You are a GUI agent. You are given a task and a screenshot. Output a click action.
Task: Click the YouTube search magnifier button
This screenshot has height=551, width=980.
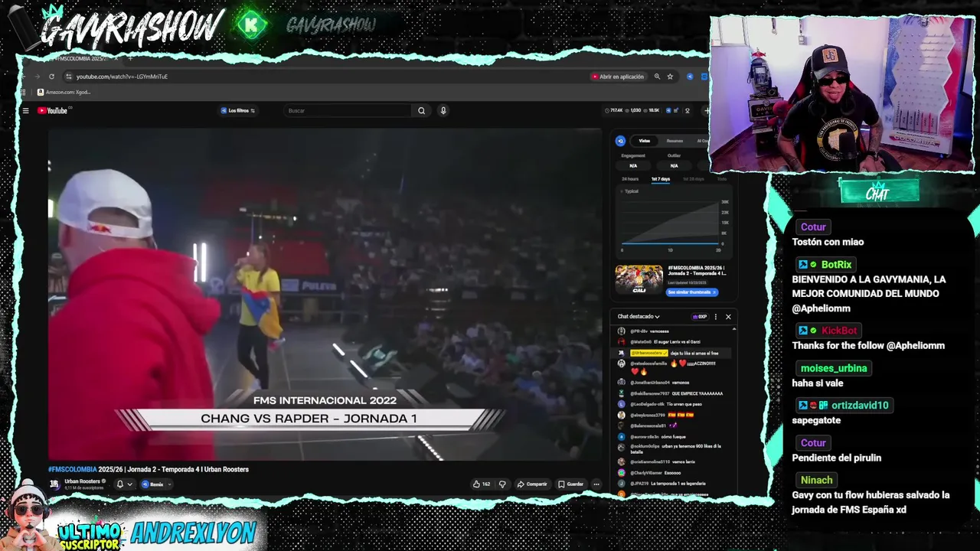(421, 111)
